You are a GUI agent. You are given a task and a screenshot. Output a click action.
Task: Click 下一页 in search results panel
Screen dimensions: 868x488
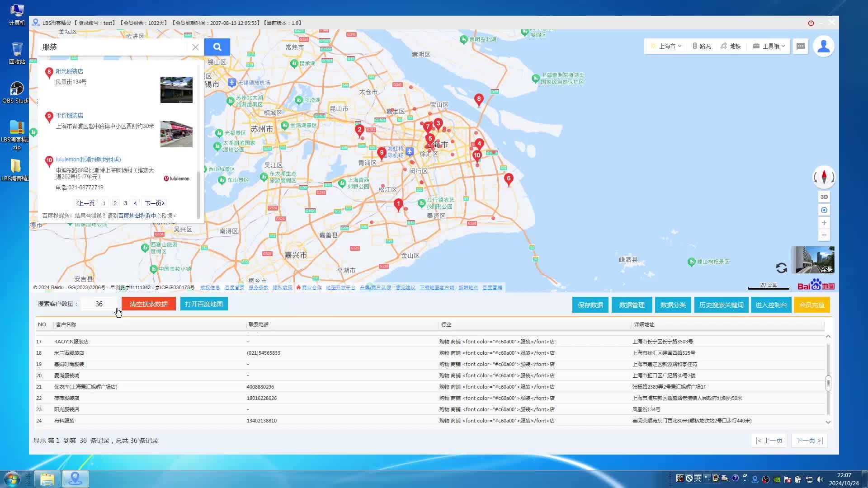pos(154,203)
